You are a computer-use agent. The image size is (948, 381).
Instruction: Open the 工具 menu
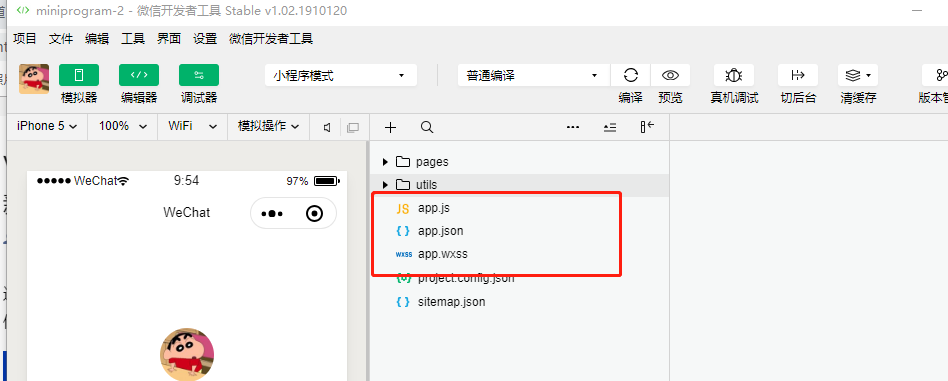[133, 39]
